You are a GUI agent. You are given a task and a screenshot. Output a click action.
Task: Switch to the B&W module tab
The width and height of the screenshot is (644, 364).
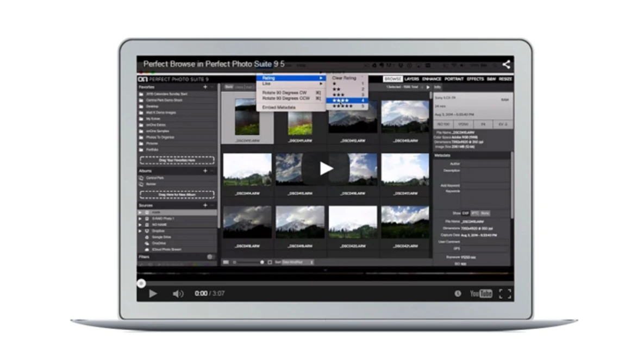[x=491, y=79]
